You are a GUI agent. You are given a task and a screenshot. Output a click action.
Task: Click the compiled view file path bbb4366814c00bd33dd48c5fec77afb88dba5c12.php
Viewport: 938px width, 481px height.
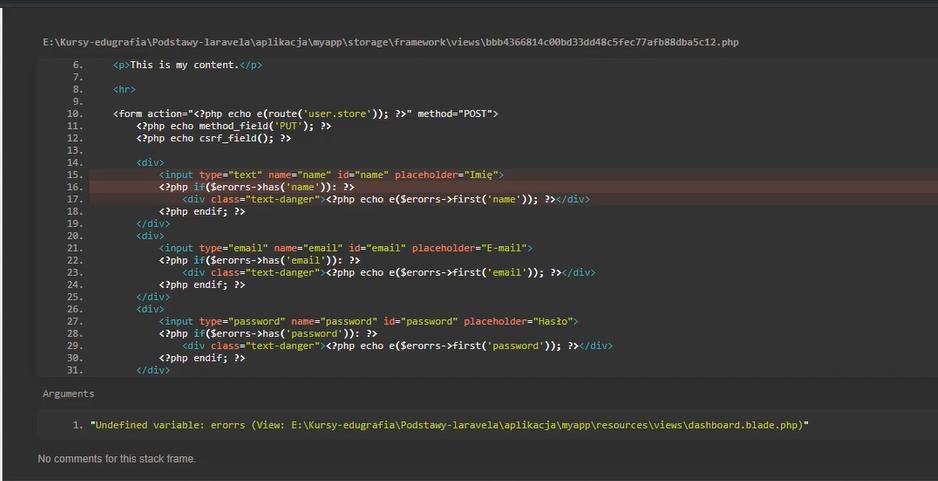click(391, 42)
